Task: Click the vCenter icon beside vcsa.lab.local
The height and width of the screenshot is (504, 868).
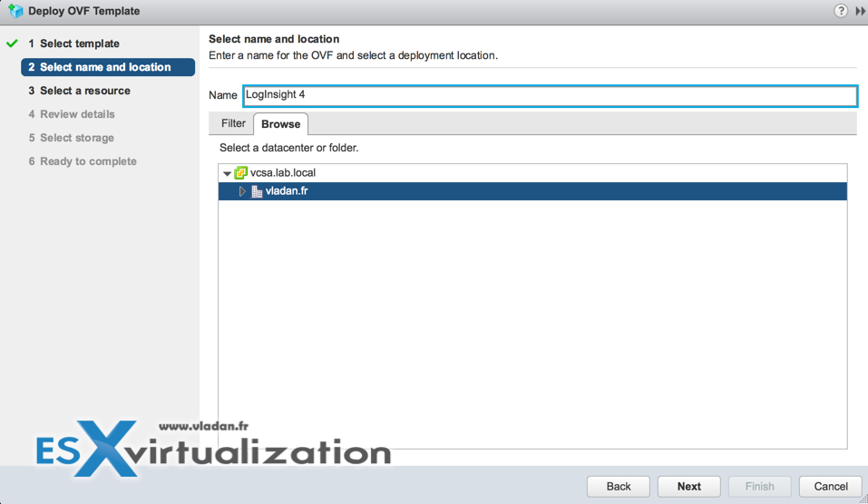Action: coord(240,172)
